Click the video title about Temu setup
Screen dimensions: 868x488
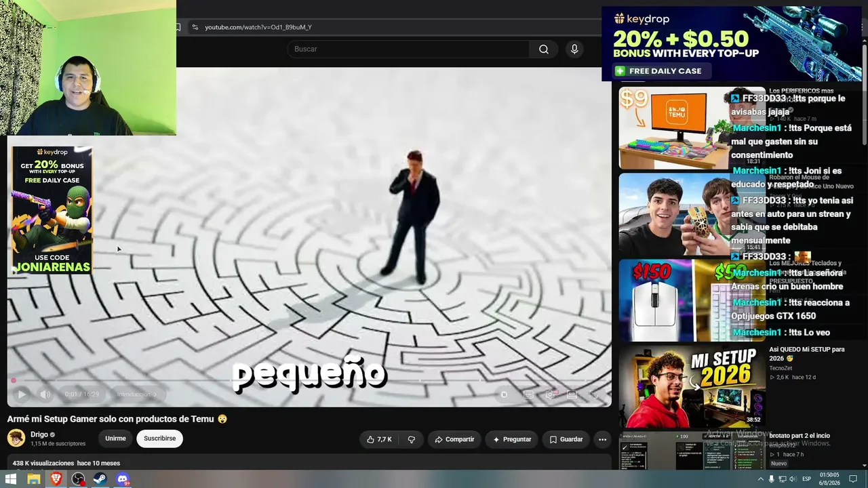(x=117, y=419)
